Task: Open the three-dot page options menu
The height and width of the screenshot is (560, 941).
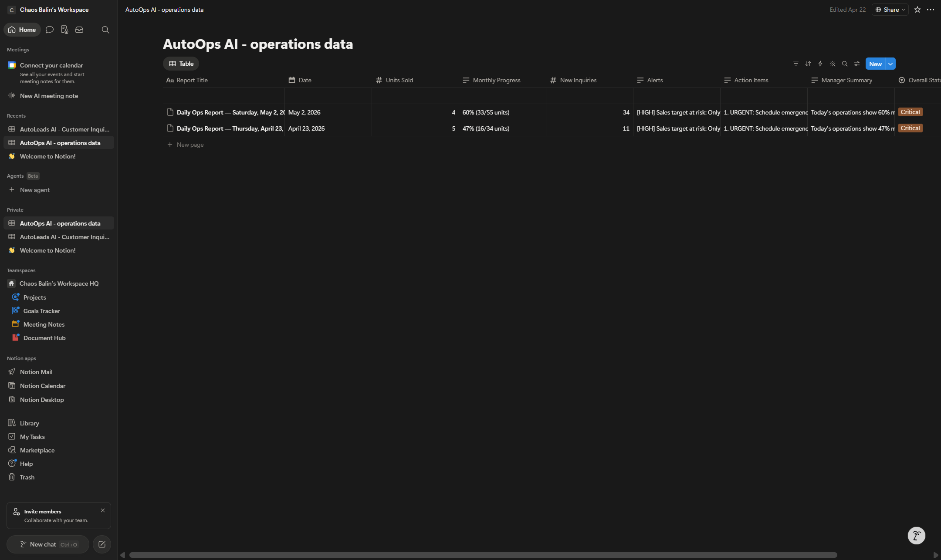Action: tap(931, 10)
